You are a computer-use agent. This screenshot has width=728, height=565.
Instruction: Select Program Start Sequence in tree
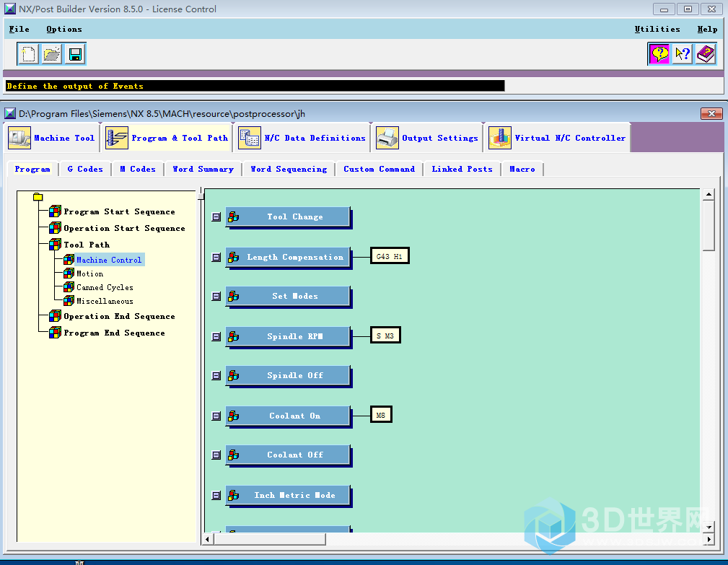(x=119, y=211)
